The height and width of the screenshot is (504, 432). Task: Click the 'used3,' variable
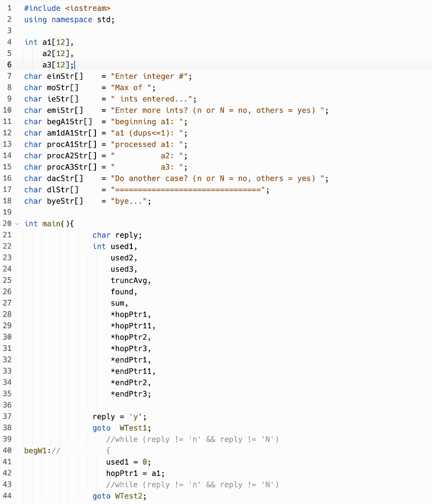click(124, 269)
